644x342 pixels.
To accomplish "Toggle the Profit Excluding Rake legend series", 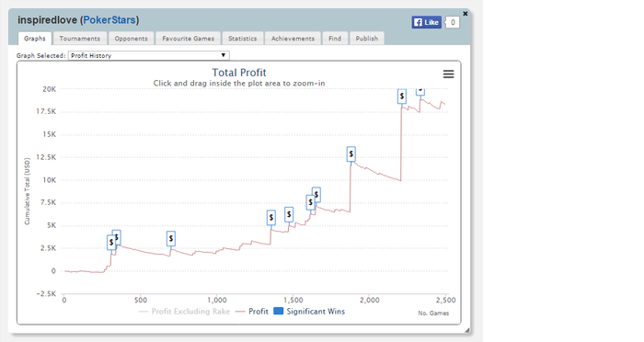I will pyautogui.click(x=184, y=312).
